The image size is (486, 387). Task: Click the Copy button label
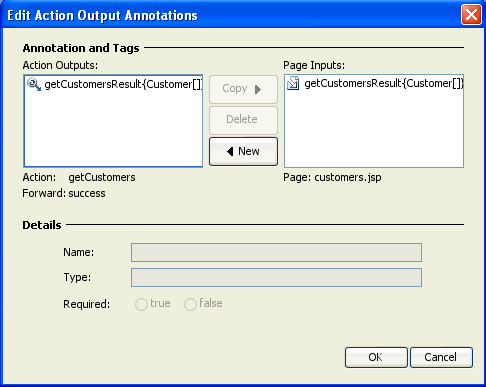[235, 89]
